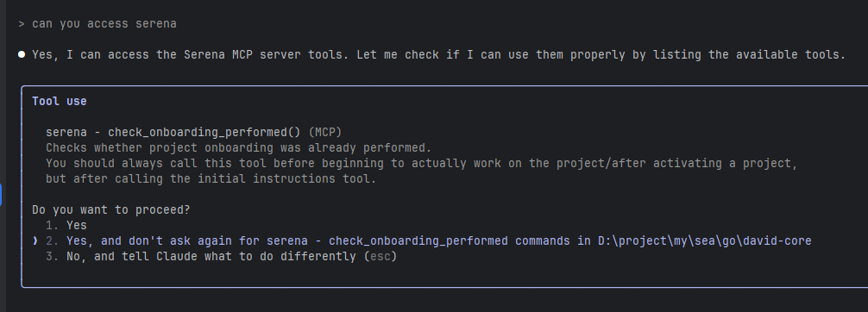Click the "Checks whether project onboarding" description line
The height and width of the screenshot is (312, 868).
(239, 147)
